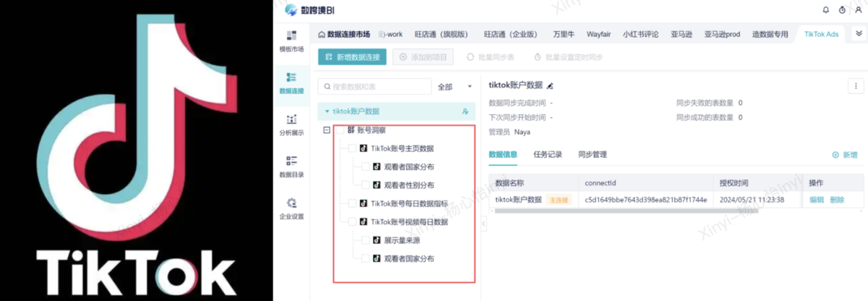Click the 主连接 tag in the table
Screen dimensions: 868x301
[559, 200]
